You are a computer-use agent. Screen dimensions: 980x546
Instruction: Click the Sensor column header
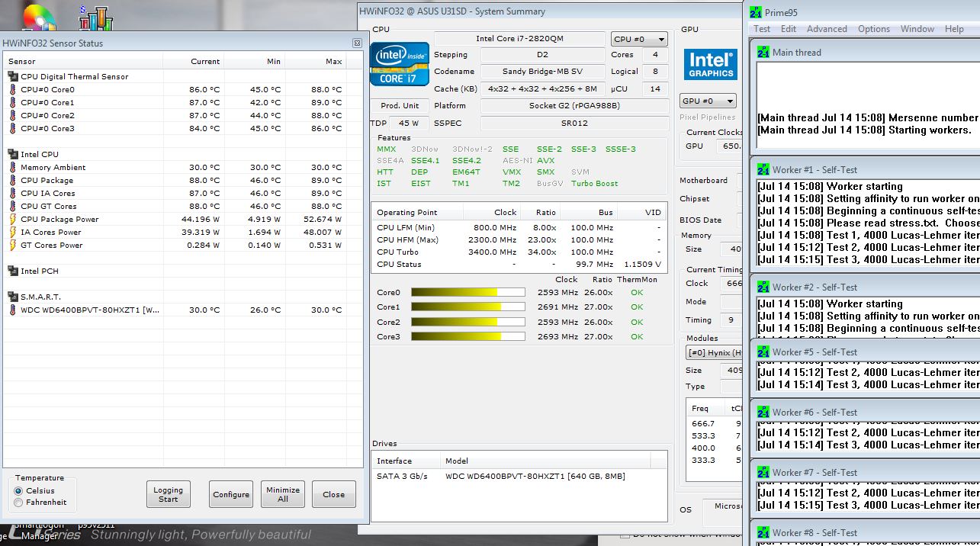(83, 61)
